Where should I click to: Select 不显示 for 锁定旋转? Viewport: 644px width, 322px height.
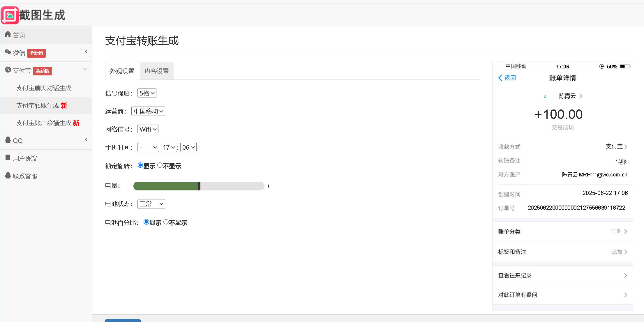click(x=160, y=165)
